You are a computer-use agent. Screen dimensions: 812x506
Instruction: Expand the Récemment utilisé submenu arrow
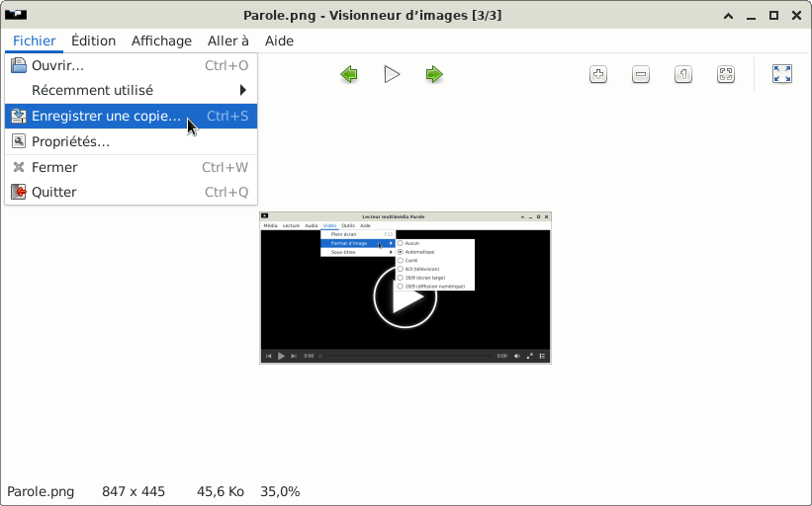tap(243, 90)
